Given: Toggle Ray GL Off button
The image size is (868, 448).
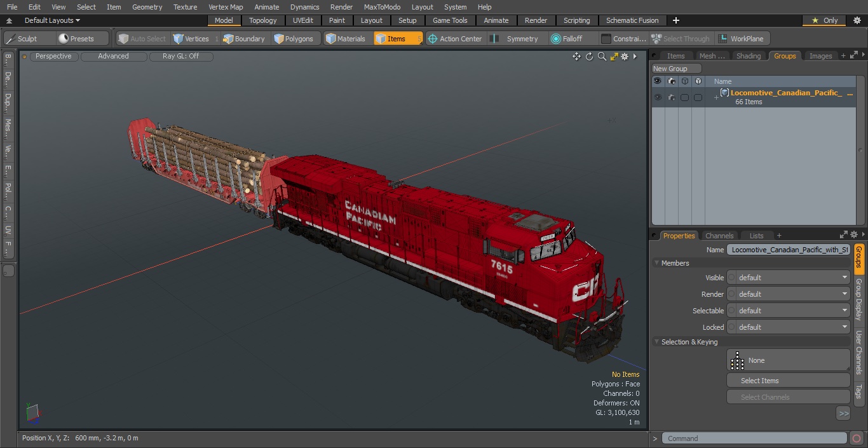Looking at the screenshot, I should [181, 57].
